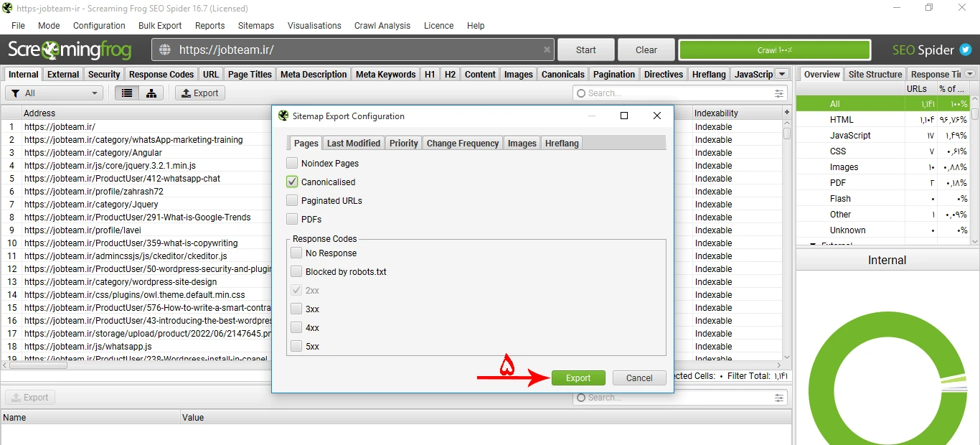Screen dimensions: 980x445
Task: Click the Twitter bird icon
Action: (x=966, y=50)
